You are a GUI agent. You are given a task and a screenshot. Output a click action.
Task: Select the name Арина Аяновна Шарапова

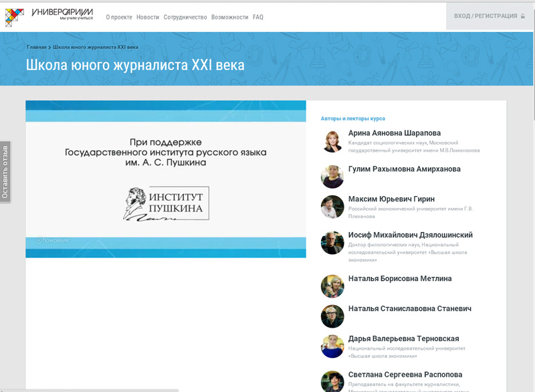tap(395, 133)
